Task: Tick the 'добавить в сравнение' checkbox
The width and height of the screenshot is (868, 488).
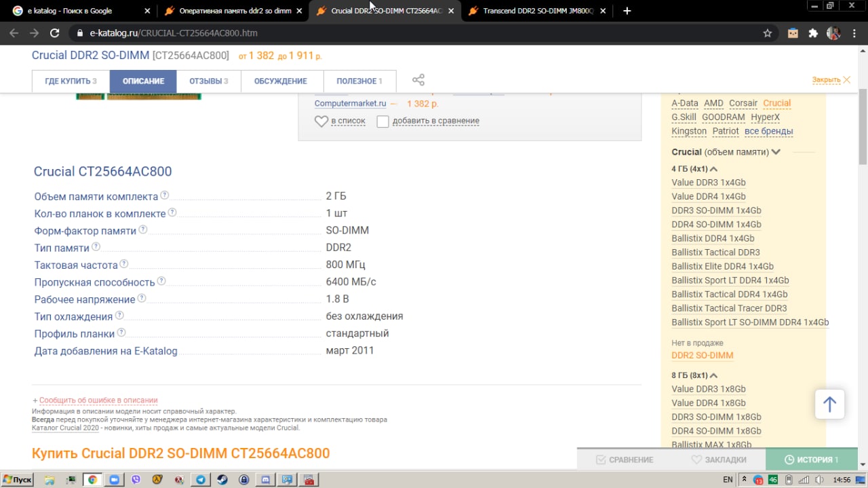Action: point(382,121)
